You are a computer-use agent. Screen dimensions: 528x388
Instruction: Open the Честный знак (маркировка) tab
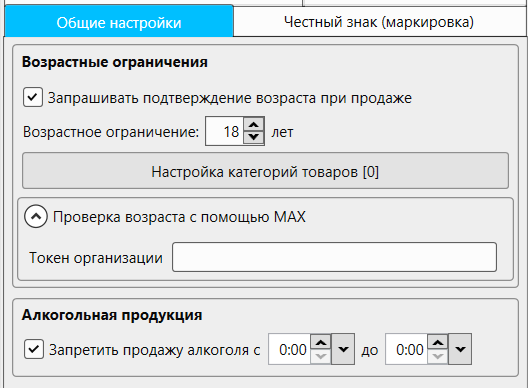[379, 22]
